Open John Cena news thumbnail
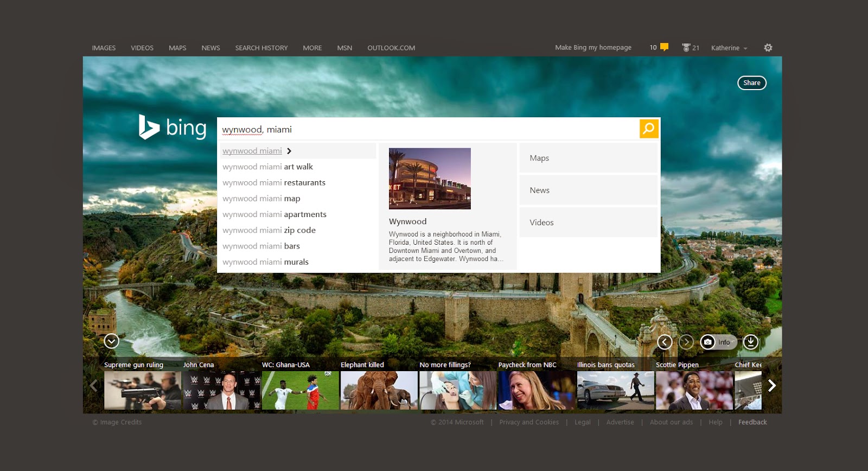868x471 pixels. click(x=221, y=390)
